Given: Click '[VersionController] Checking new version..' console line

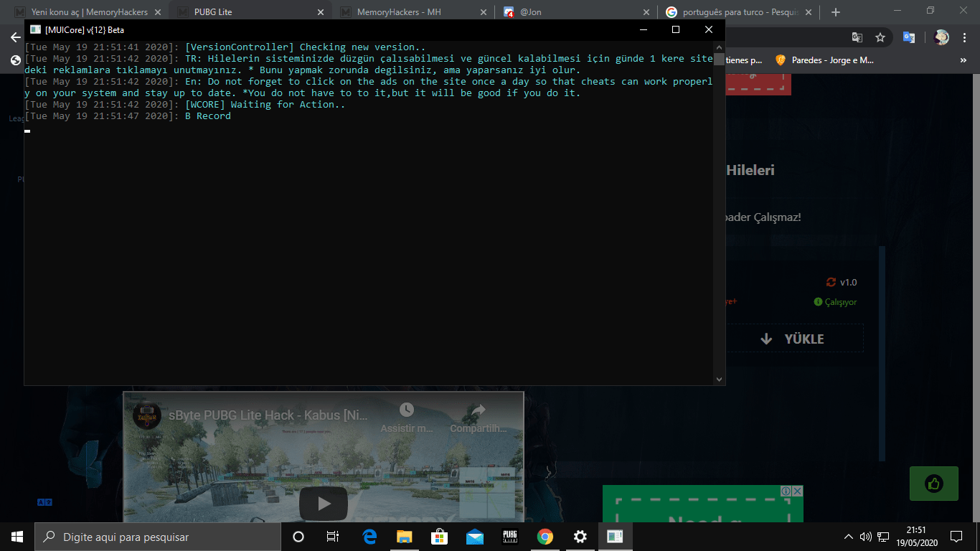Looking at the screenshot, I should click(305, 47).
